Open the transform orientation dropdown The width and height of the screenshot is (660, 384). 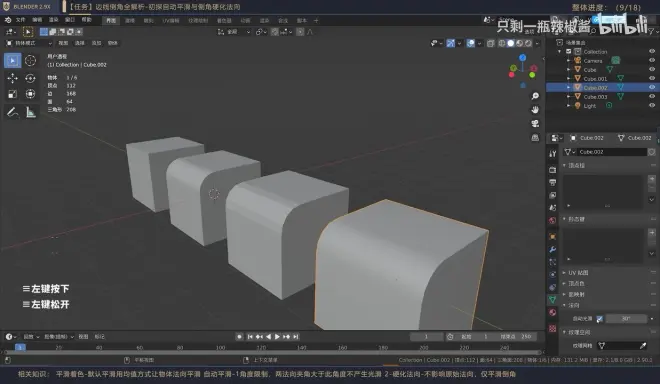tap(234, 32)
